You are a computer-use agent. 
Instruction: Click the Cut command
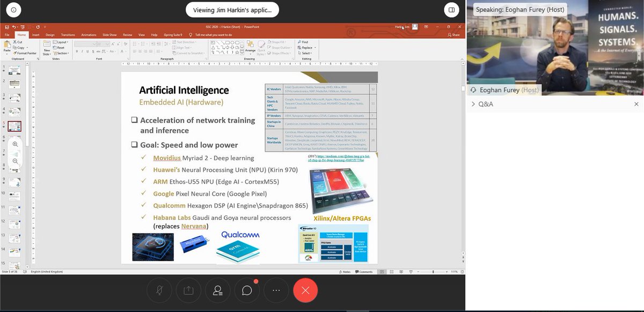click(x=17, y=42)
